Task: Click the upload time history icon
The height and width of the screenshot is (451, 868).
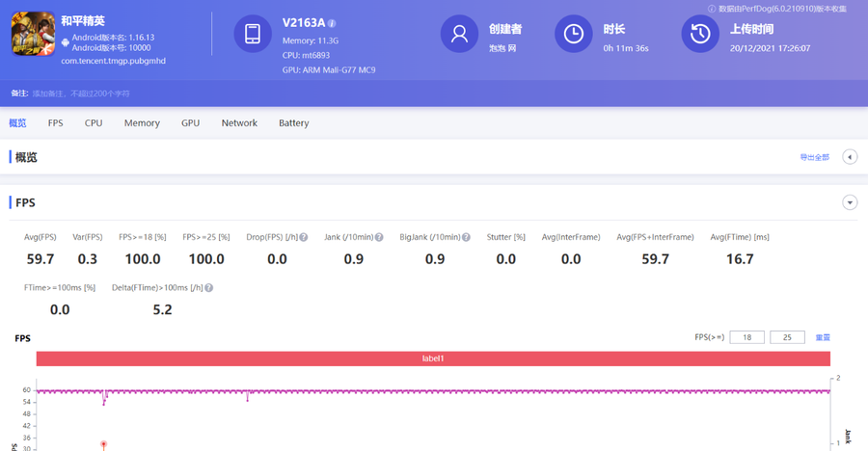Action: (700, 34)
